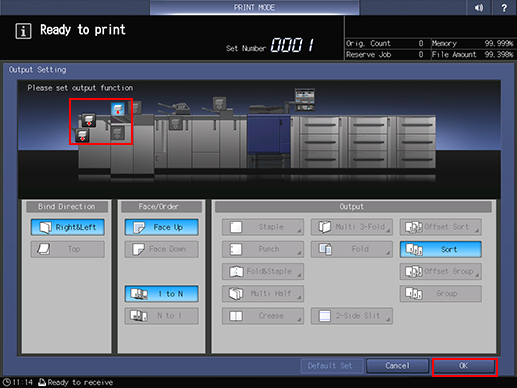
Task: Confirm the settings with OK
Action: pos(464,366)
